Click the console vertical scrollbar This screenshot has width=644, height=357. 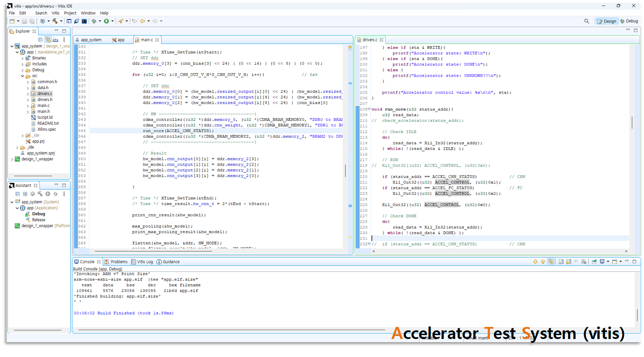tap(637, 315)
